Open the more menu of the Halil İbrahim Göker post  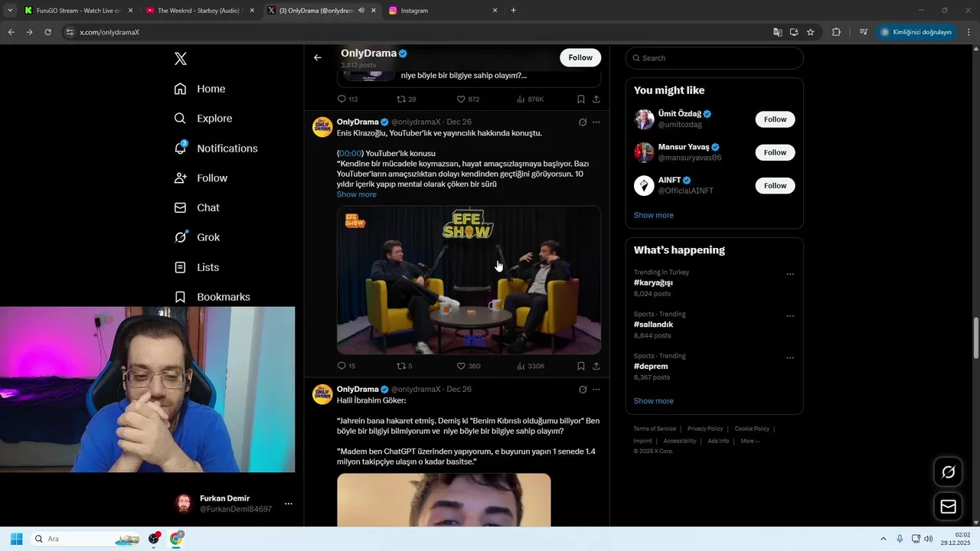[596, 389]
